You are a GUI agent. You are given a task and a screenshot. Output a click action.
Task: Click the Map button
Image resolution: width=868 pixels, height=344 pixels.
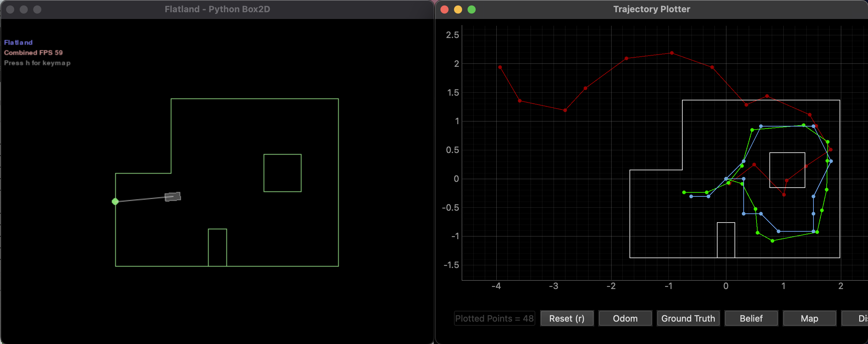click(x=809, y=318)
